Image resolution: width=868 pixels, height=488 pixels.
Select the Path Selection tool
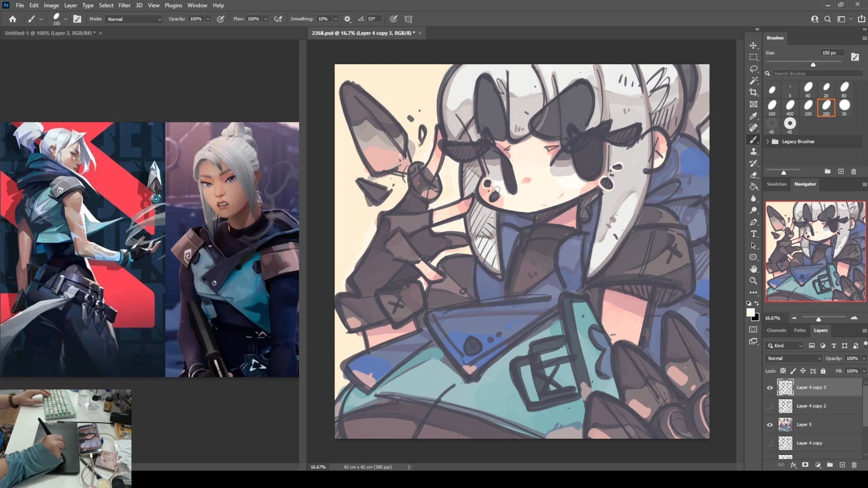coord(753,246)
